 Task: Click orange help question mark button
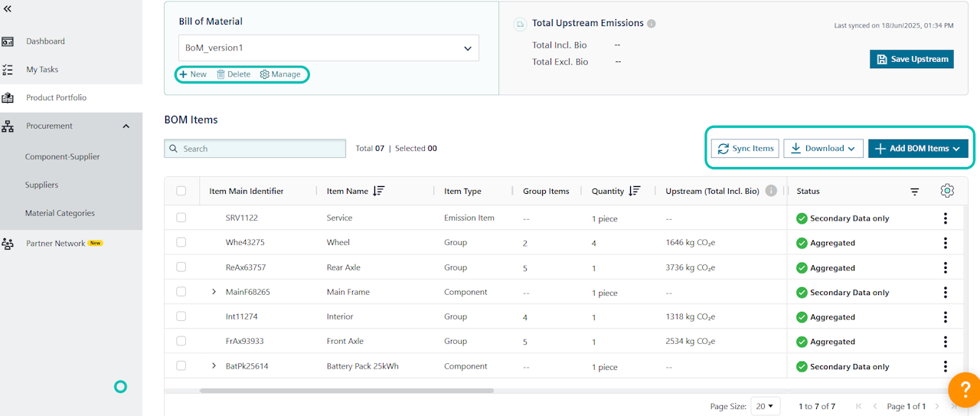[x=963, y=390]
